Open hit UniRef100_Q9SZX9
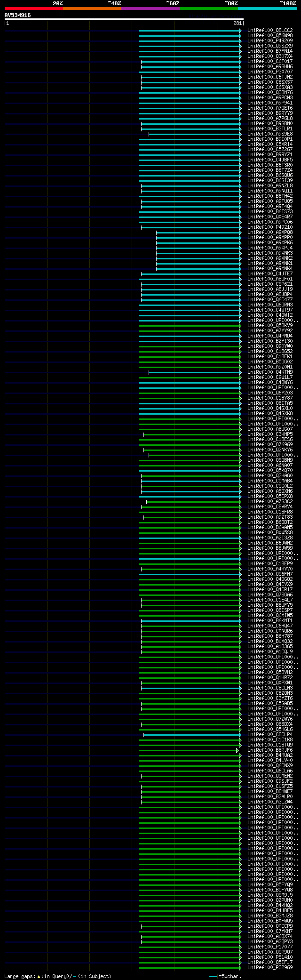 click(270, 46)
